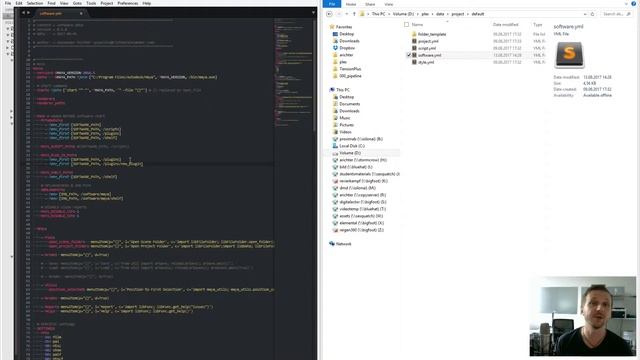Go to next tab with right arrow
This screenshot has width=640, height=360.
point(28,13)
